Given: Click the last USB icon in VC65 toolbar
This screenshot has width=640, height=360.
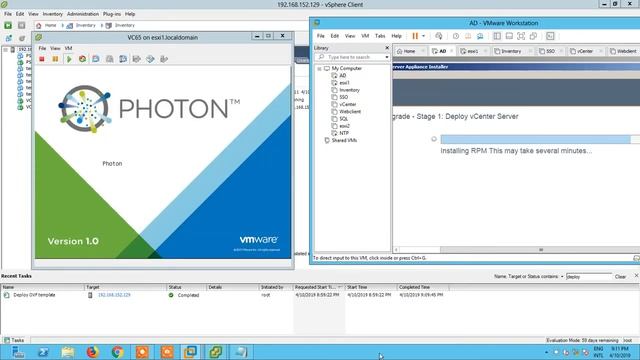Looking at the screenshot, I should coord(164,59).
